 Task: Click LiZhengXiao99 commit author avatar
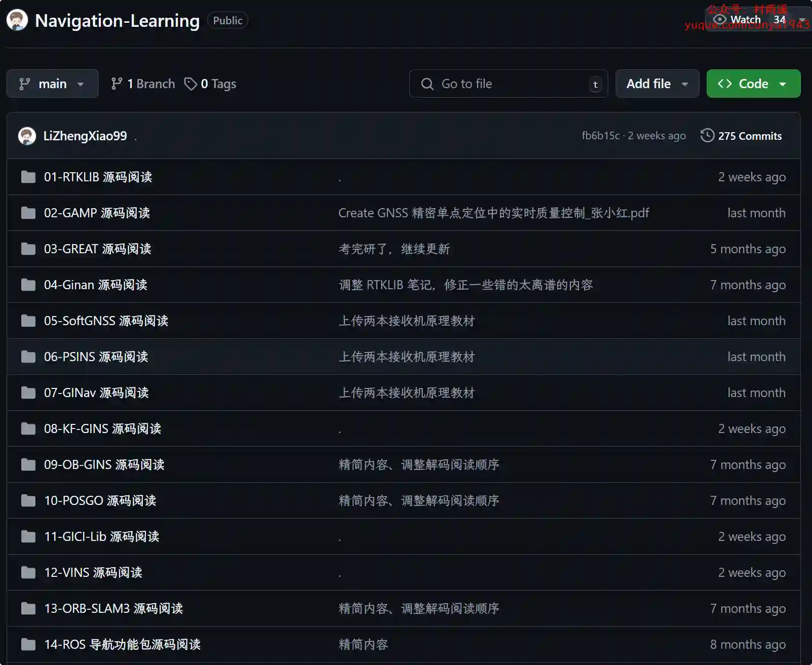pyautogui.click(x=27, y=136)
